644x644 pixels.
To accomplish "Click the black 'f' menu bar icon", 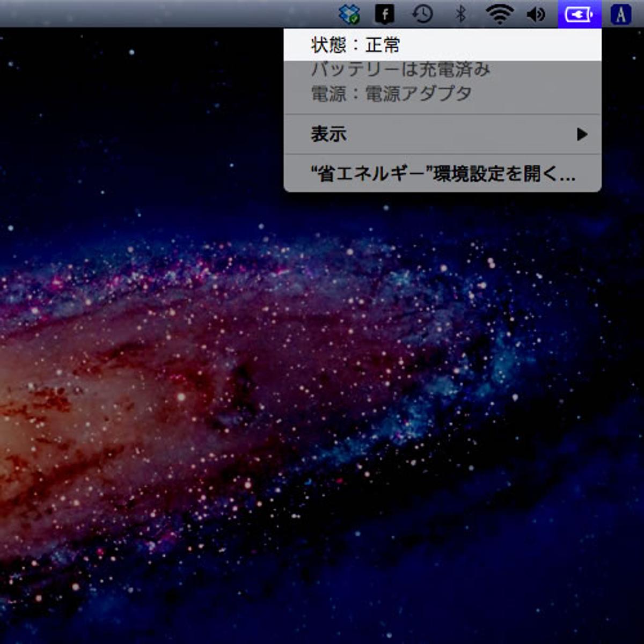I will (x=384, y=14).
